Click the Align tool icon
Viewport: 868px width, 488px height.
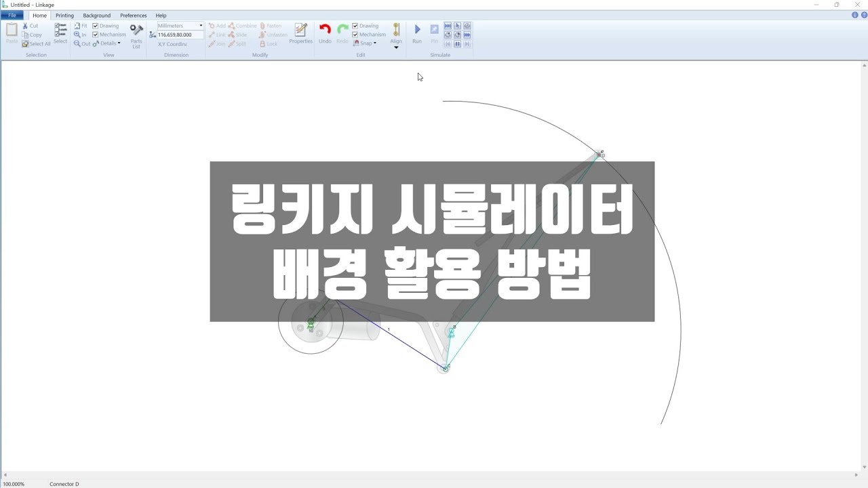pos(396,30)
